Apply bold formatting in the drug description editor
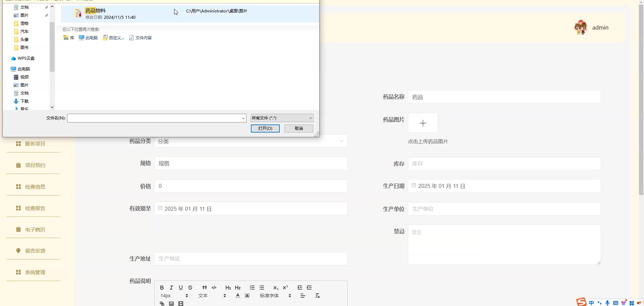 point(162,288)
